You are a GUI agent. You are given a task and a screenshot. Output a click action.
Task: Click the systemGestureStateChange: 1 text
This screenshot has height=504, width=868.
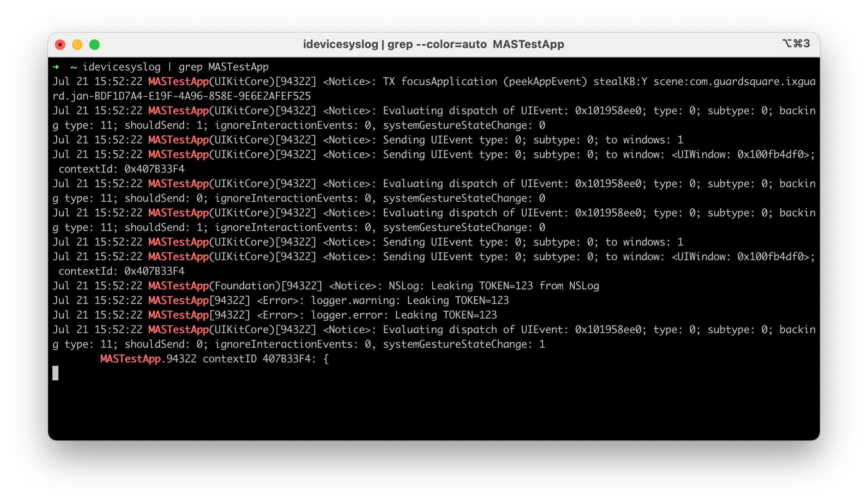(x=464, y=344)
